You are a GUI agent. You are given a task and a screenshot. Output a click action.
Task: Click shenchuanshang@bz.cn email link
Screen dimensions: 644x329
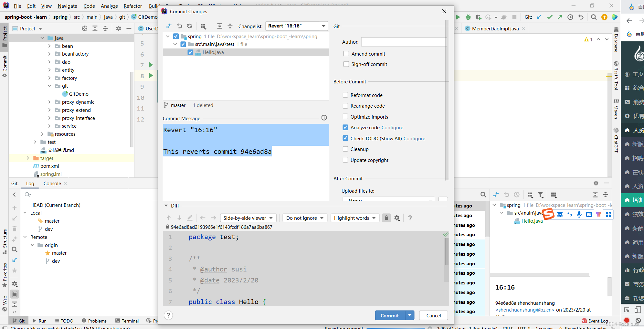[525, 310]
